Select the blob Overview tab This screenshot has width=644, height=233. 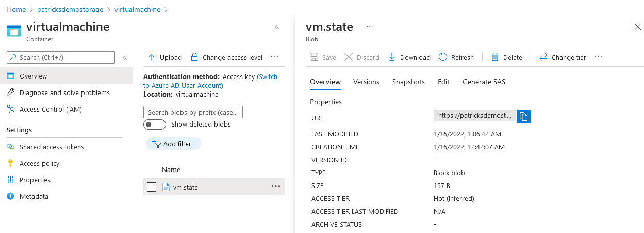tap(325, 82)
